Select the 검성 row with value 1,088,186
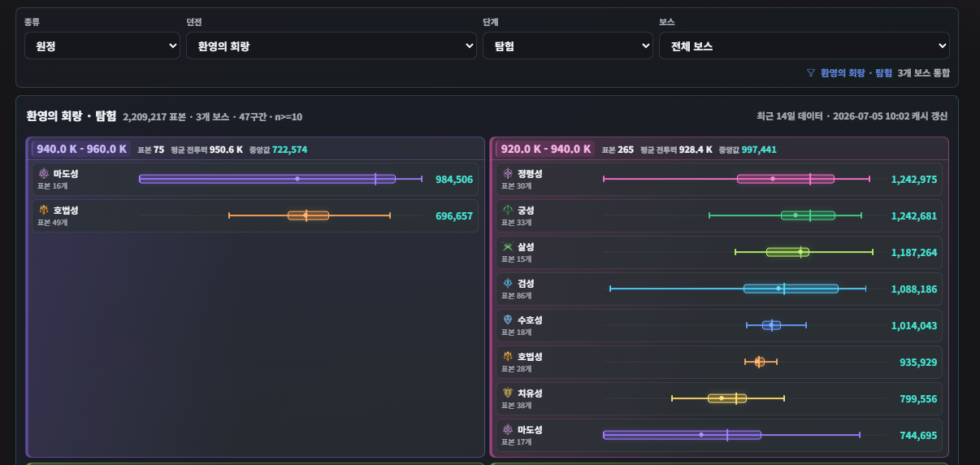 tap(719, 289)
